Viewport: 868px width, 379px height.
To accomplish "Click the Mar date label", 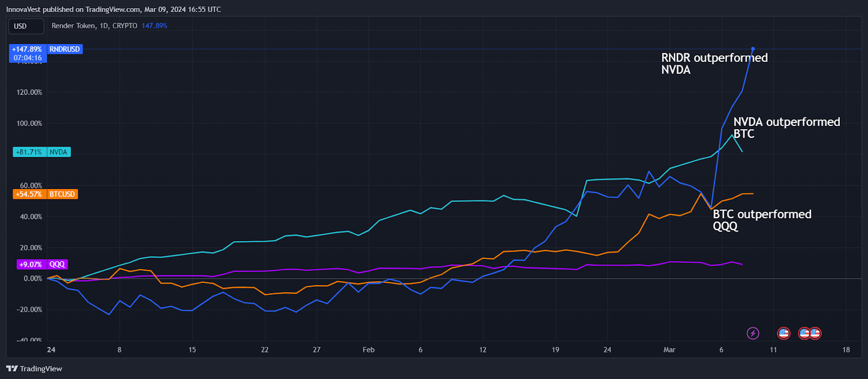I will (669, 350).
